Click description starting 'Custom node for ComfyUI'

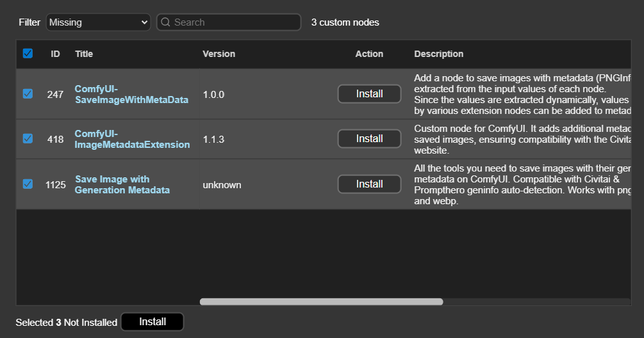point(522,140)
